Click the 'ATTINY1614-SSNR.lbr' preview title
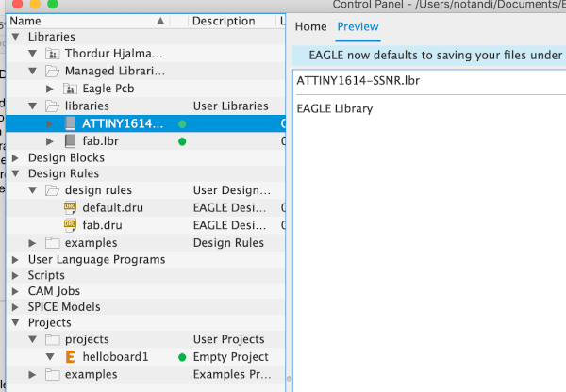This screenshot has height=392, width=566. click(x=358, y=80)
